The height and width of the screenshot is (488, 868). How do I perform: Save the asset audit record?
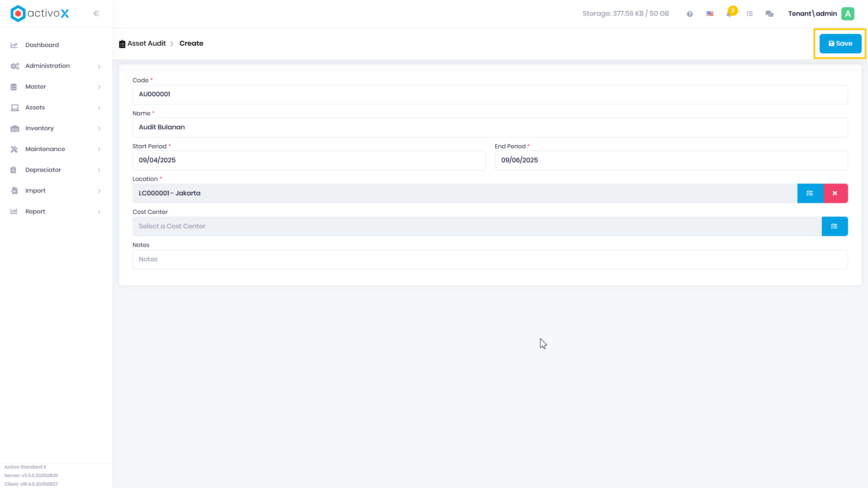pos(840,43)
